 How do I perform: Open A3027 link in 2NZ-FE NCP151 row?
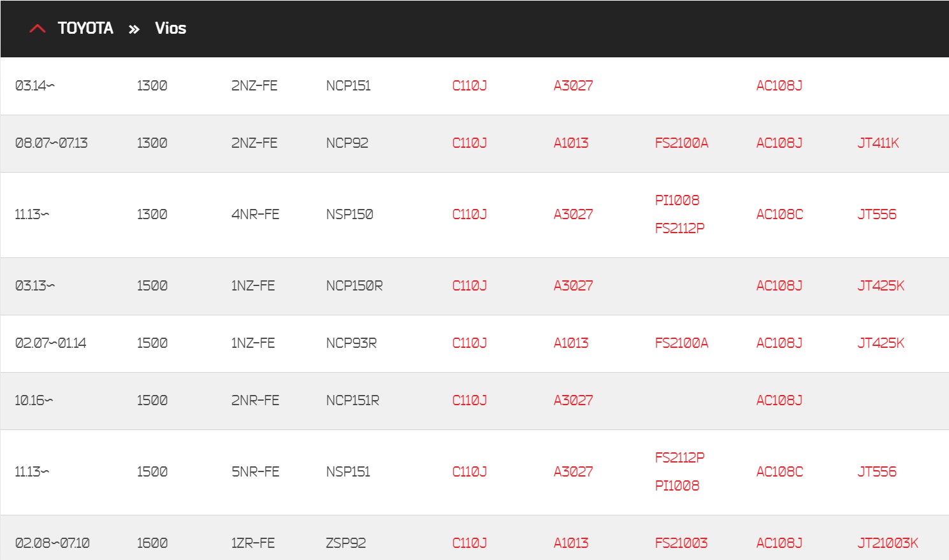(x=573, y=86)
